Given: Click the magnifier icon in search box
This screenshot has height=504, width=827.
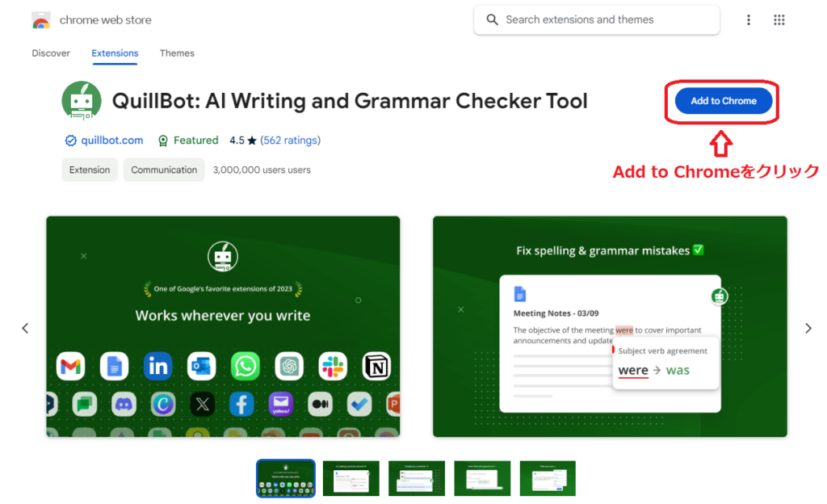Looking at the screenshot, I should coord(492,19).
